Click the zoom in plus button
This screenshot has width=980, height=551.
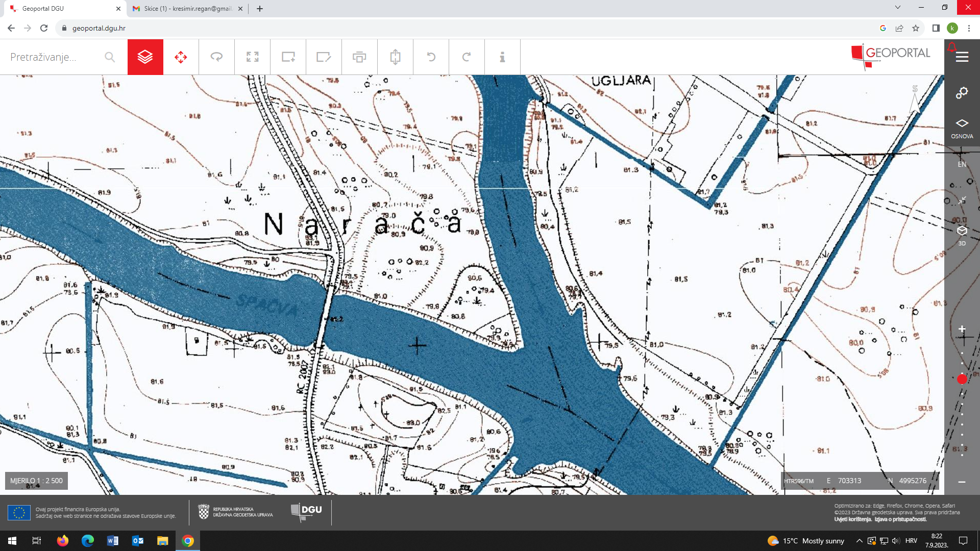point(962,329)
